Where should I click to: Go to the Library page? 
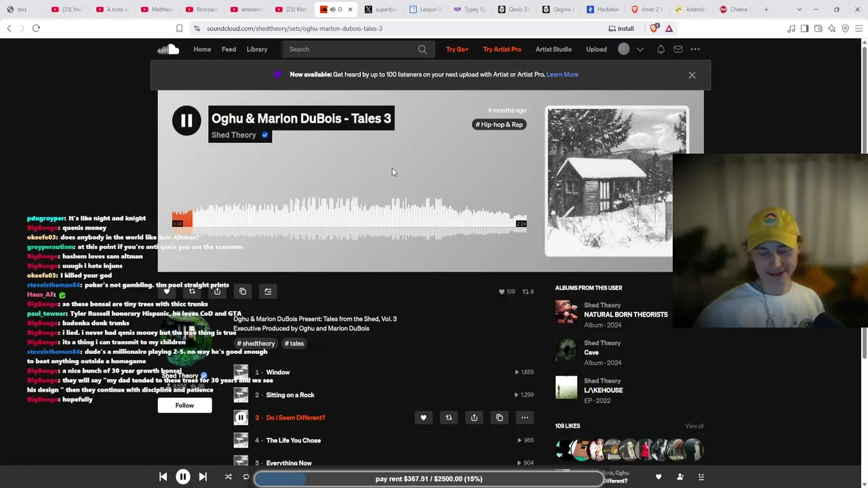pyautogui.click(x=257, y=49)
